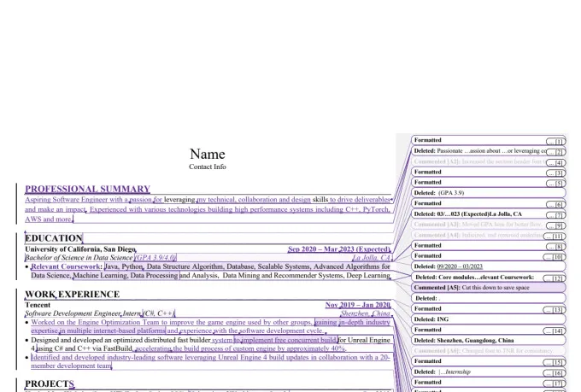Select comment A6 about changed font to TNR
Screen dimensions: 581x392
coord(489,350)
